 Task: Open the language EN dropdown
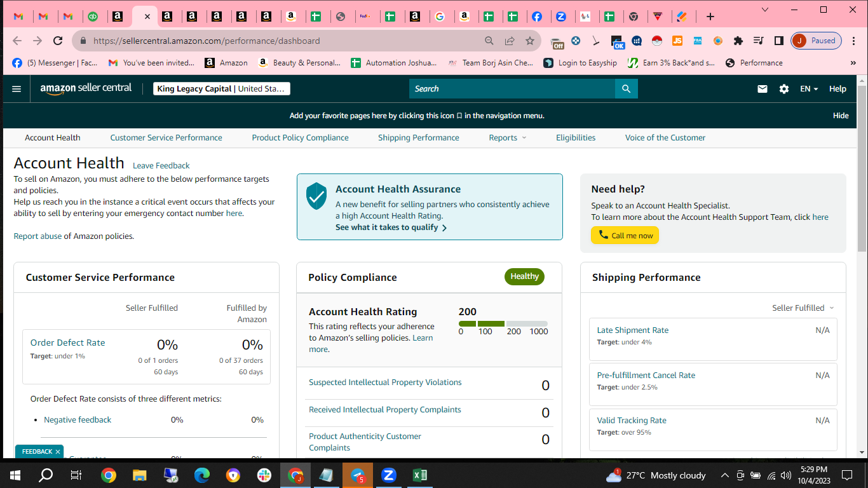[x=809, y=89]
